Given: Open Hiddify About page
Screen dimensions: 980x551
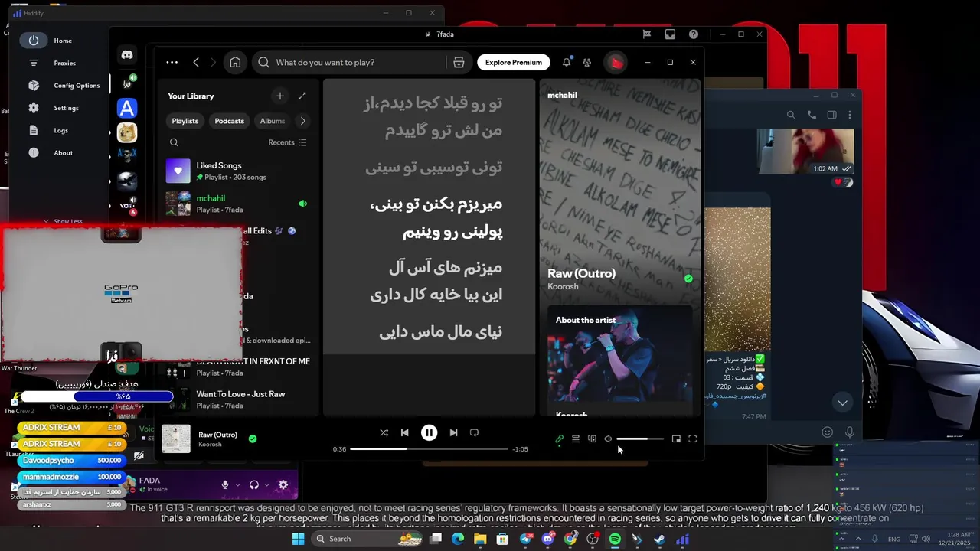Looking at the screenshot, I should tap(63, 153).
